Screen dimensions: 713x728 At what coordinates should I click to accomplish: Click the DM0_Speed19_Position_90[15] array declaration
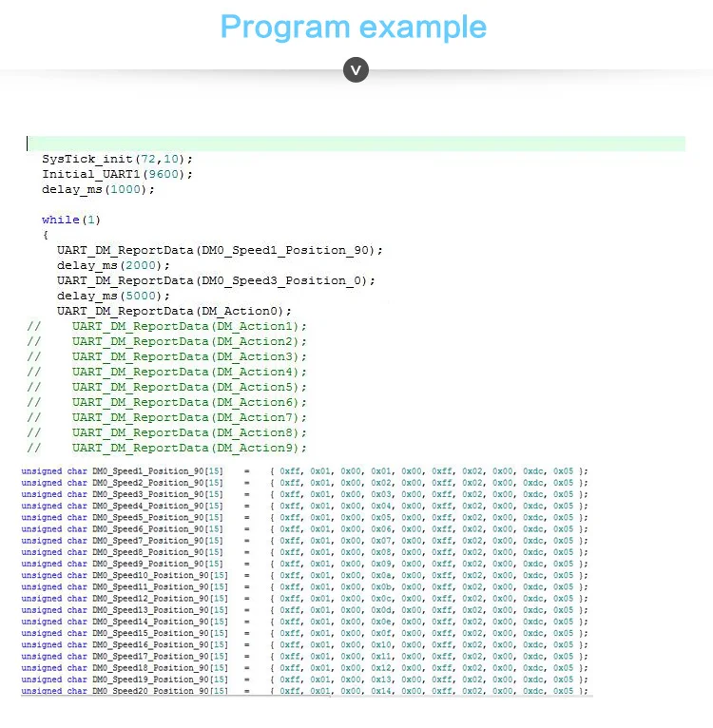[x=305, y=680]
